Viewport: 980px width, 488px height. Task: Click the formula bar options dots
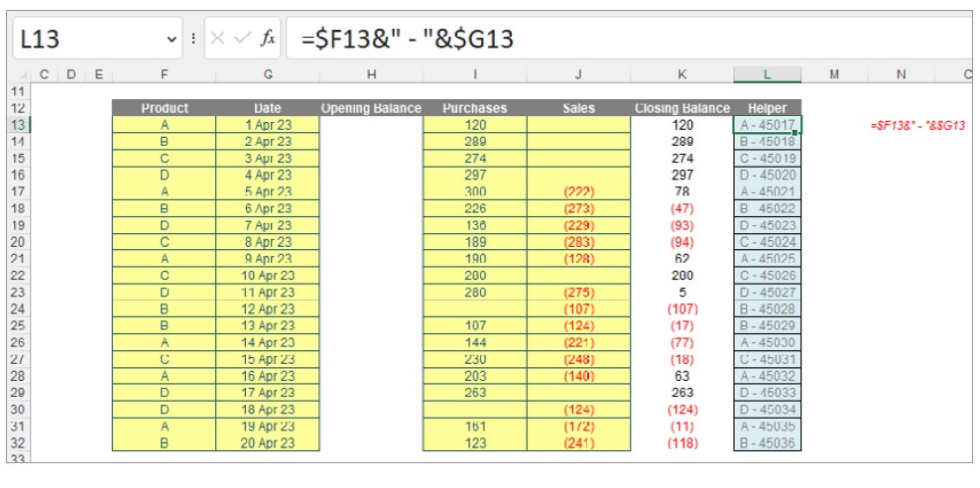tap(193, 39)
